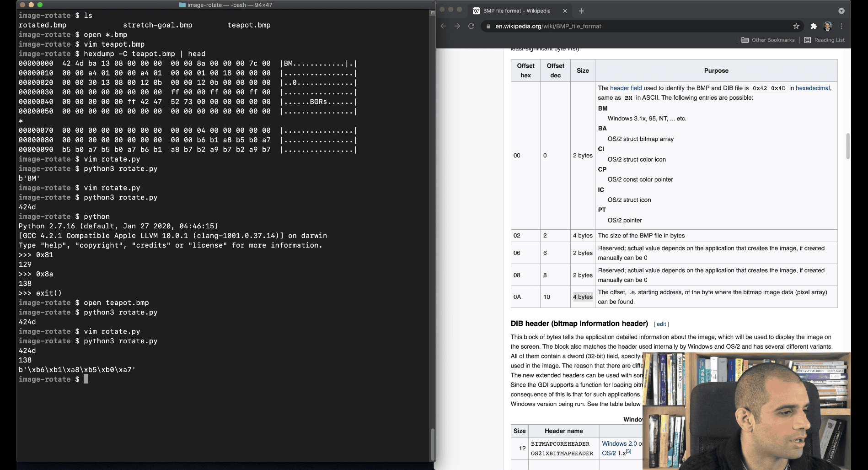Open Windows 2.0 link in table
The height and width of the screenshot is (470, 868).
619,443
